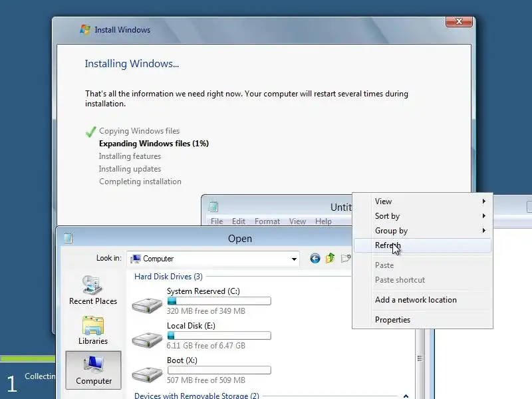Screen dimensions: 532x399
Task: Click the 'Installing features' step
Action: click(130, 156)
